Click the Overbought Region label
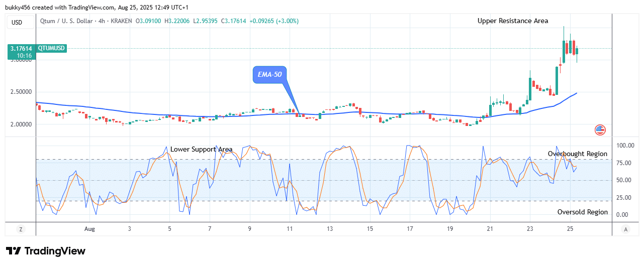Image resolution: width=644 pixels, height=266 pixels. click(x=577, y=154)
